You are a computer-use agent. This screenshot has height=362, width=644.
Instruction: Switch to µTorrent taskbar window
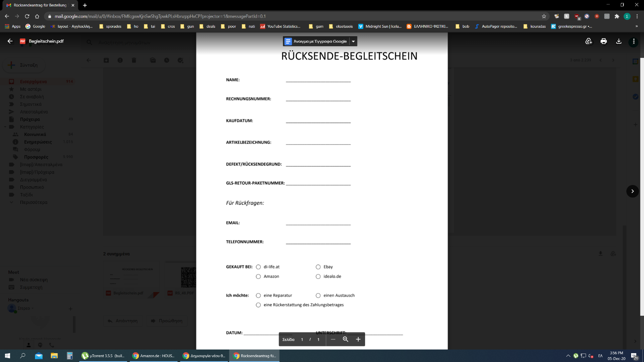(x=103, y=356)
